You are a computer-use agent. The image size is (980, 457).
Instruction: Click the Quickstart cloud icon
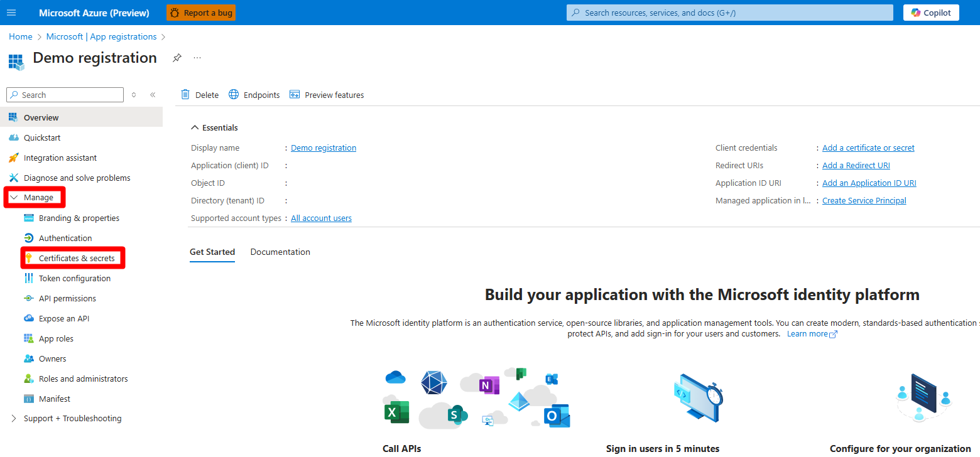[x=13, y=137]
